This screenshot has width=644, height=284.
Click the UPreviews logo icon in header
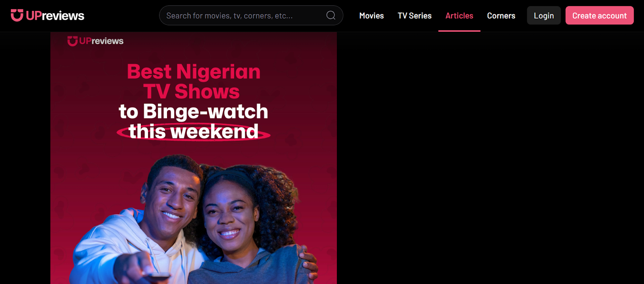pyautogui.click(x=17, y=15)
